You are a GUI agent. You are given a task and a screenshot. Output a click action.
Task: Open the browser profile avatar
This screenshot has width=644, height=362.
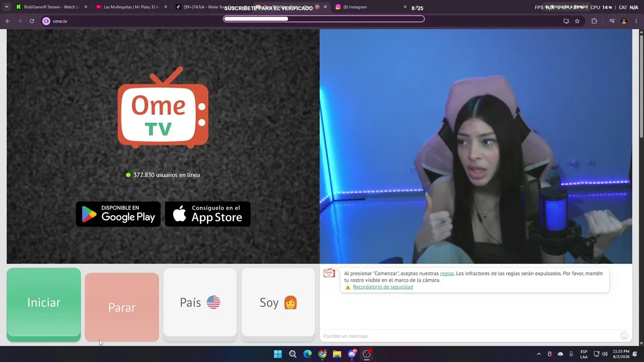(x=624, y=21)
